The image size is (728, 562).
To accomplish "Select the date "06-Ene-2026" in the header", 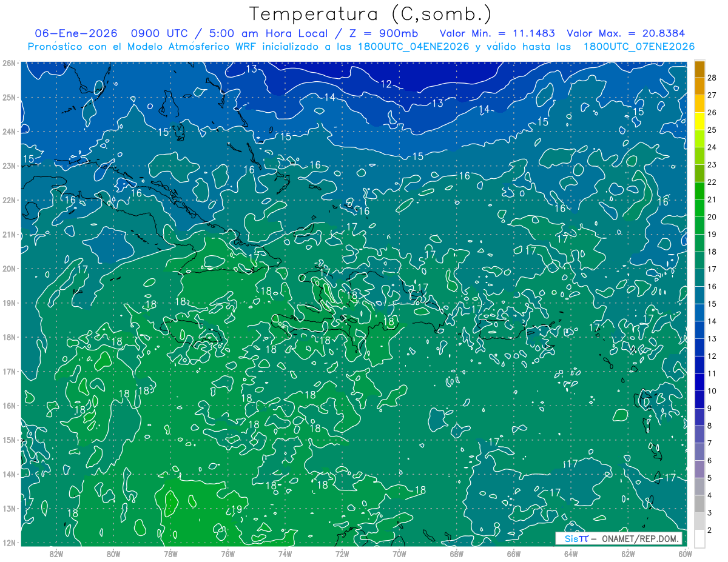I will [76, 33].
